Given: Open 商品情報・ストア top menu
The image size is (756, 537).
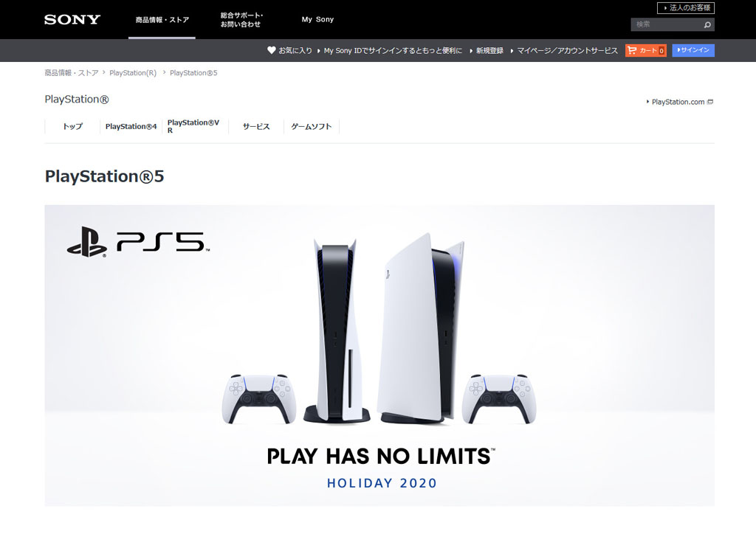Looking at the screenshot, I should click(162, 20).
